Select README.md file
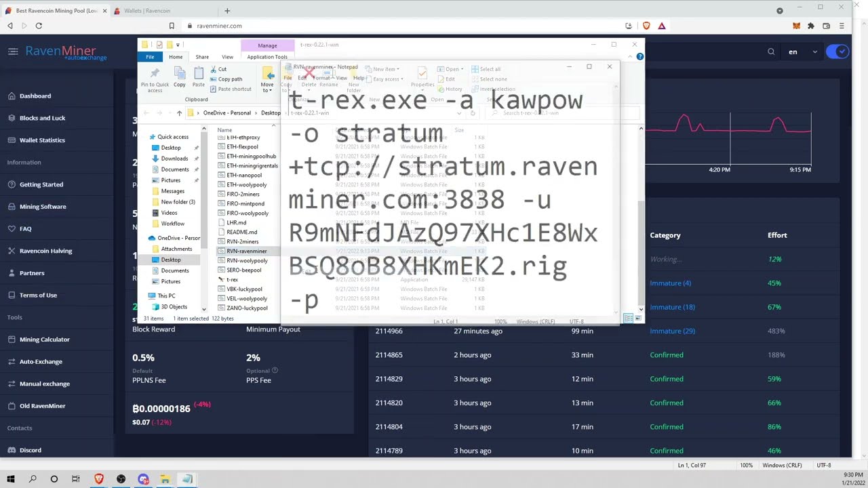The height and width of the screenshot is (488, 868). coord(241,232)
